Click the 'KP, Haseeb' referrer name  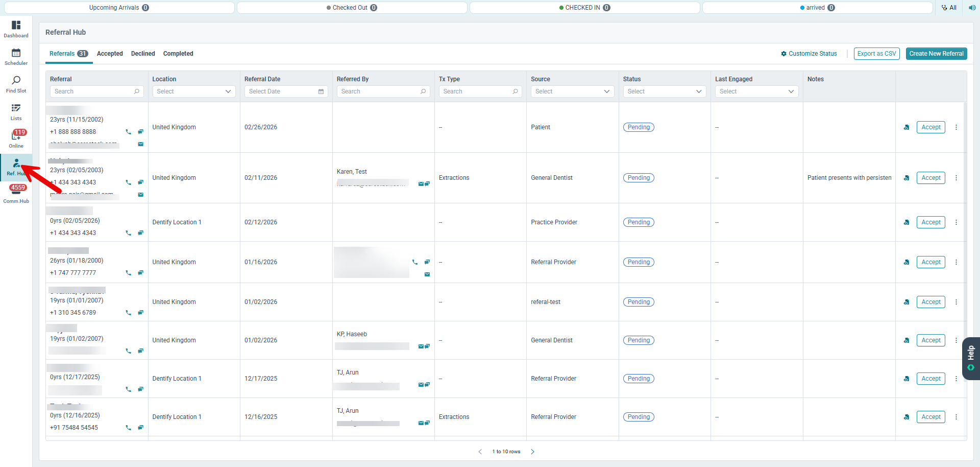click(352, 334)
